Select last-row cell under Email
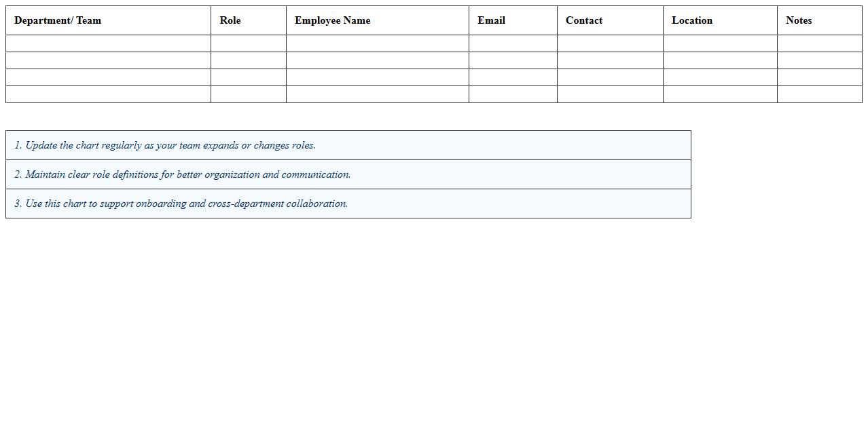Image resolution: width=868 pixels, height=441 pixels. [513, 94]
